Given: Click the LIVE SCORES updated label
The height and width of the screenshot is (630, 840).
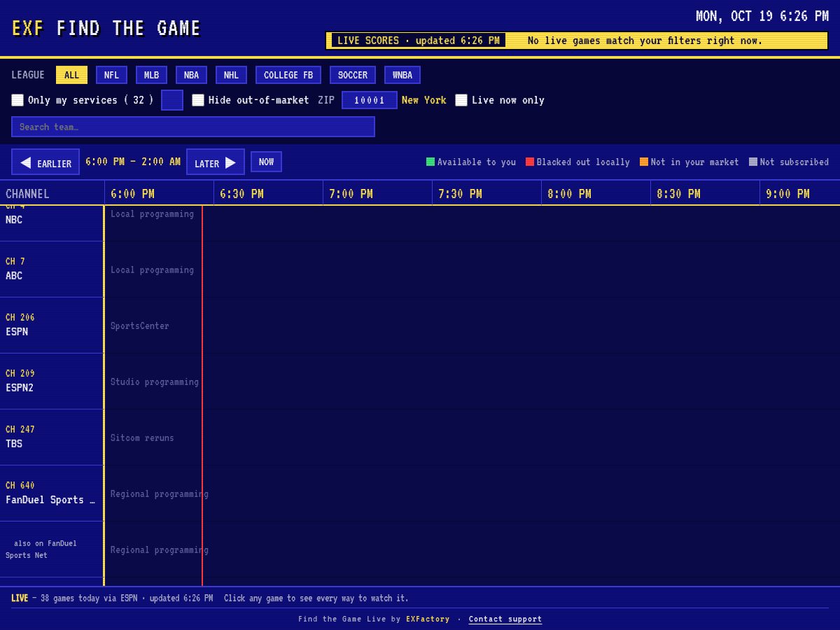Looking at the screenshot, I should 419,41.
